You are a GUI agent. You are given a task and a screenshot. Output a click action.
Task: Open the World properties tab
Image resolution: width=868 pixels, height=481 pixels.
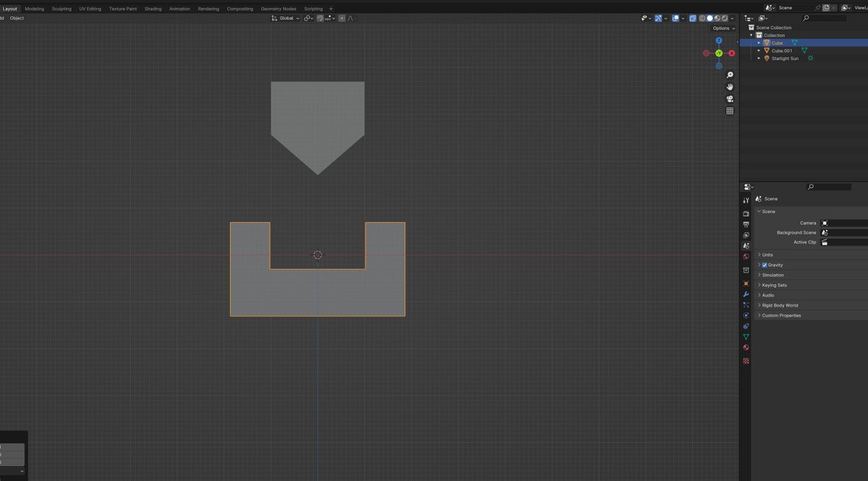746,256
